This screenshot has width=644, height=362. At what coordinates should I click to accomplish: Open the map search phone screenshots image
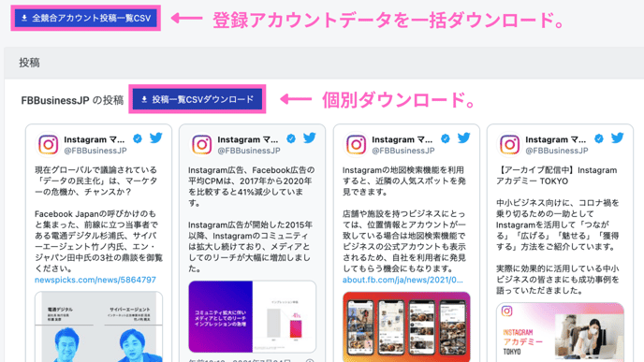406,326
